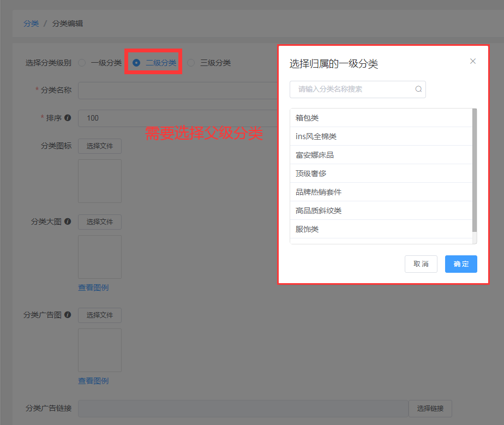Select the 二级分类 radio button
This screenshot has height=425, width=504.
coord(136,63)
